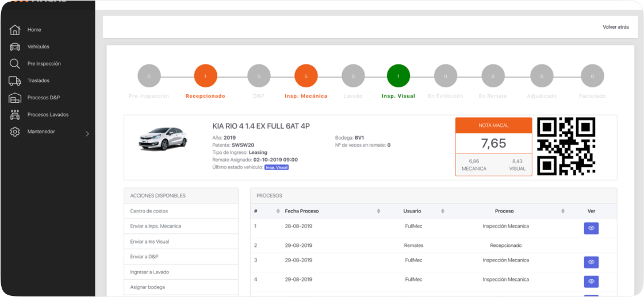Click the Remate Asignado date 02-10-2019 09:00
Viewport: 644px width, 297px height.
275,160
